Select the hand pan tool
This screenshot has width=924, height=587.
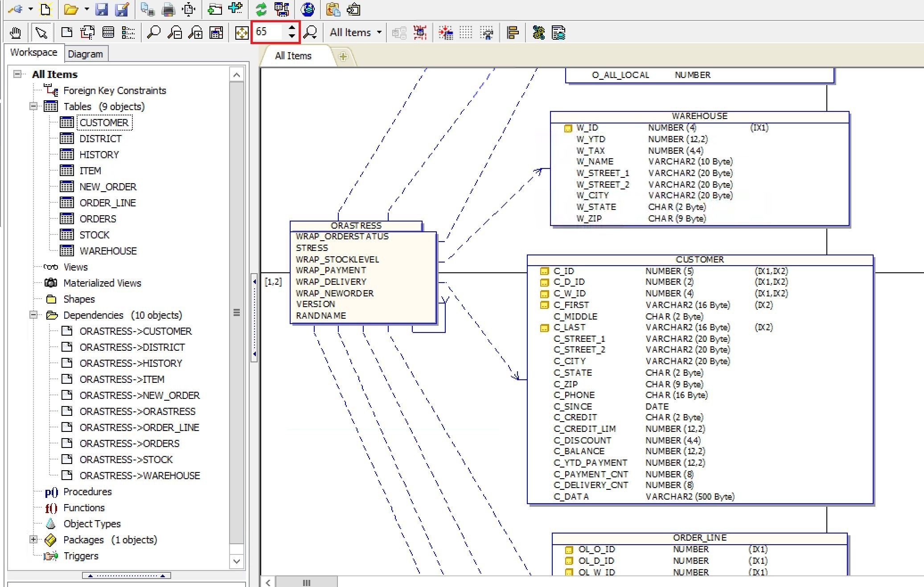coord(16,33)
